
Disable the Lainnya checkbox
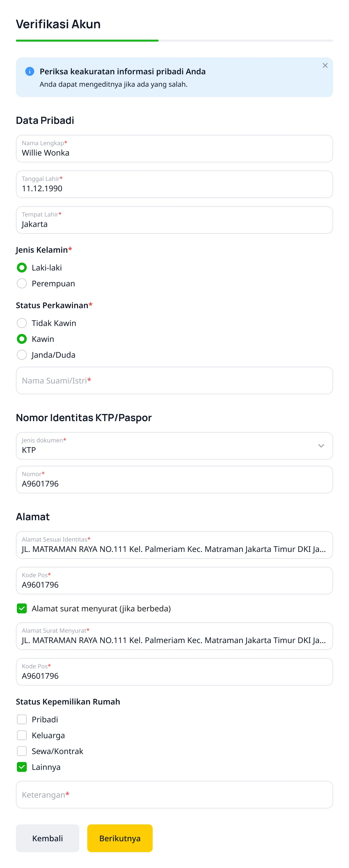(x=22, y=767)
